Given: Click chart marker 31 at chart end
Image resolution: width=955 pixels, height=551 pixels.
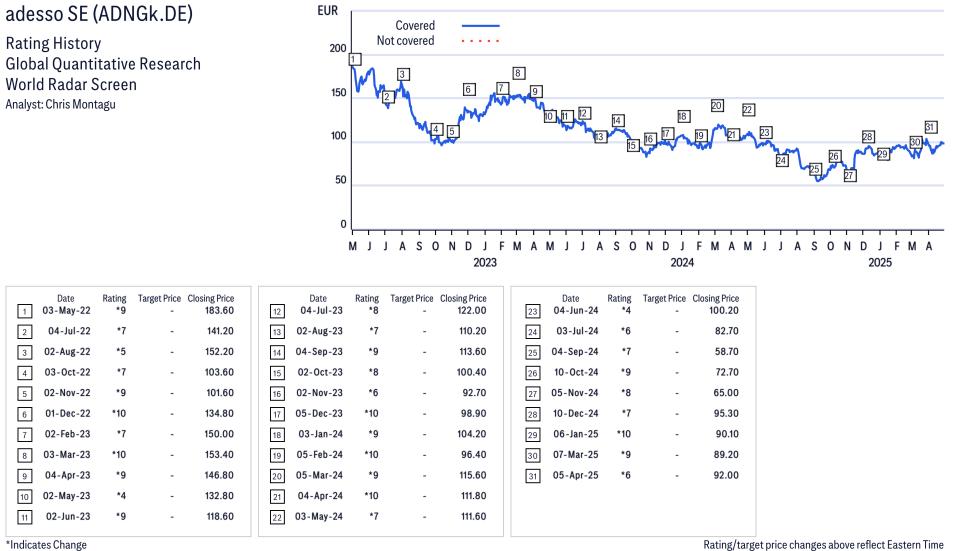Looking at the screenshot, I should pyautogui.click(x=930, y=127).
